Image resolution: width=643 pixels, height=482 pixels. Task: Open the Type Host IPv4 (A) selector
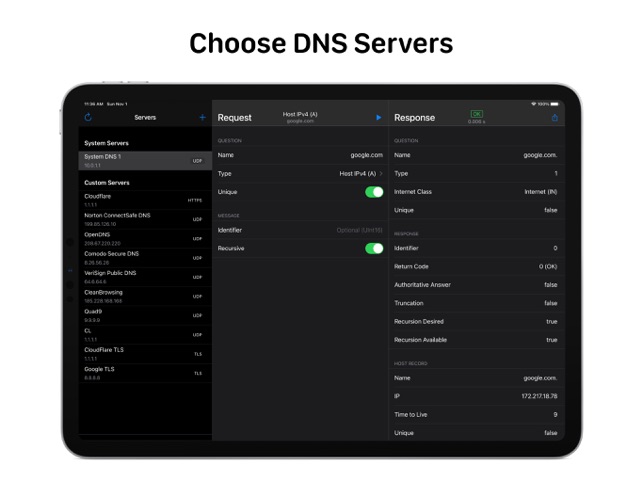(300, 174)
